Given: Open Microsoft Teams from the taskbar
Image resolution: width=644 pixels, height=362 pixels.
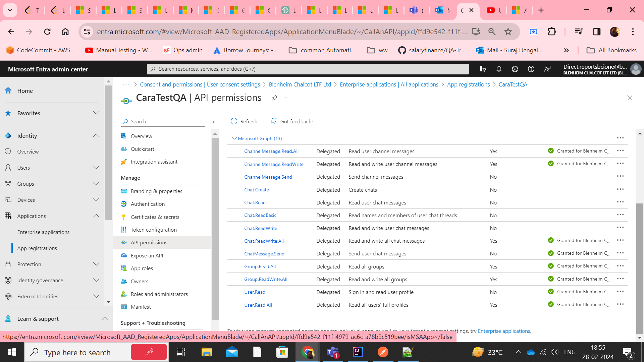Looking at the screenshot, I should point(332,352).
